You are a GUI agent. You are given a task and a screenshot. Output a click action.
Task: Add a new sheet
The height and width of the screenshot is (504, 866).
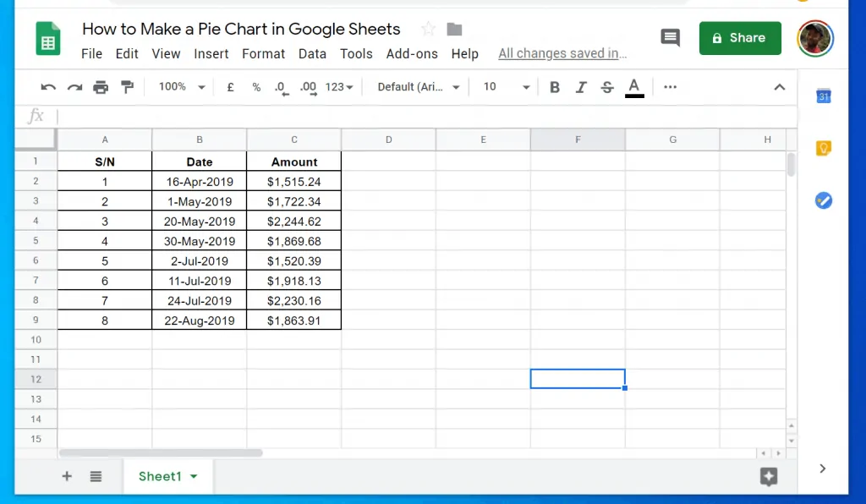coord(67,476)
